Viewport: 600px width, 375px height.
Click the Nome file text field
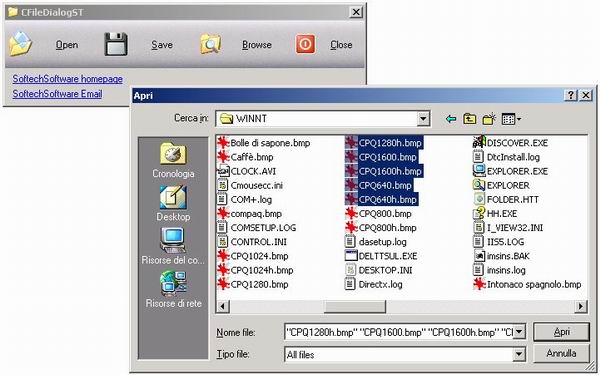point(398,332)
